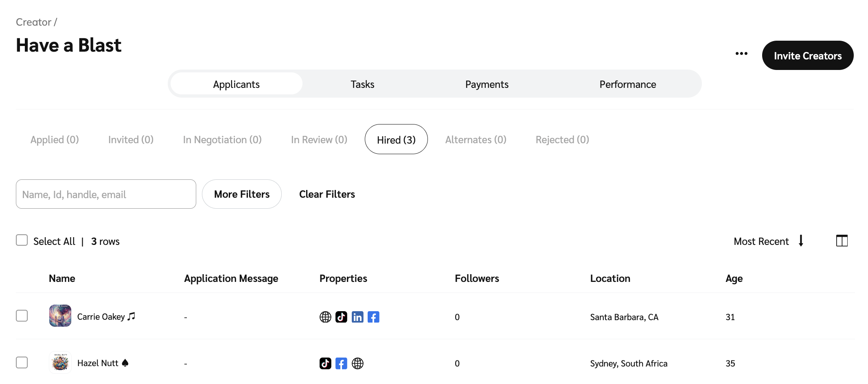Check the box for Hazel Nutt
This screenshot has height=384, width=868.
(x=22, y=362)
